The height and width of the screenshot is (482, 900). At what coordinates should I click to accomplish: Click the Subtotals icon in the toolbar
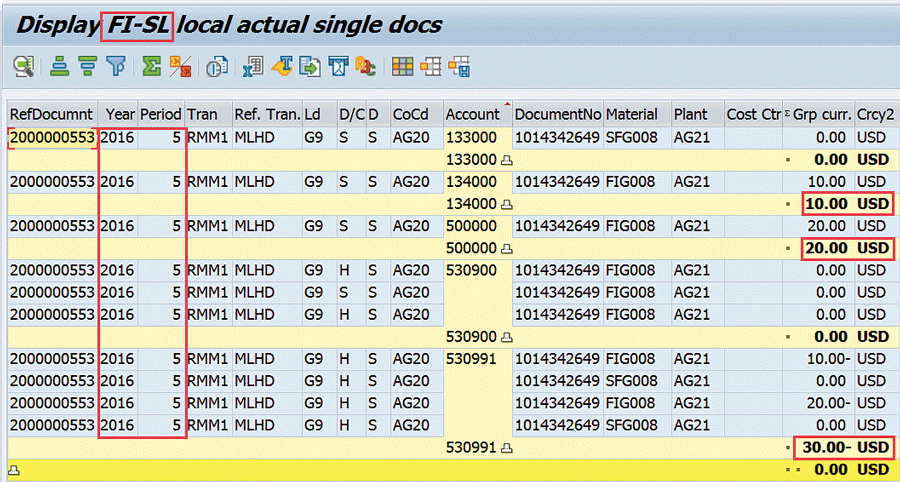click(180, 67)
